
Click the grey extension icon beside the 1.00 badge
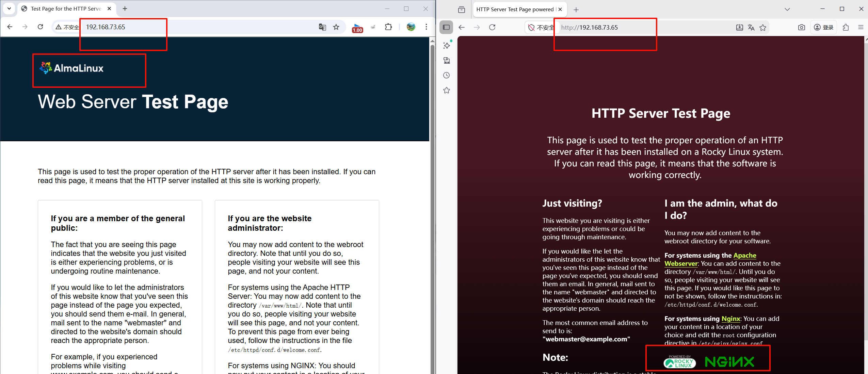(x=373, y=27)
